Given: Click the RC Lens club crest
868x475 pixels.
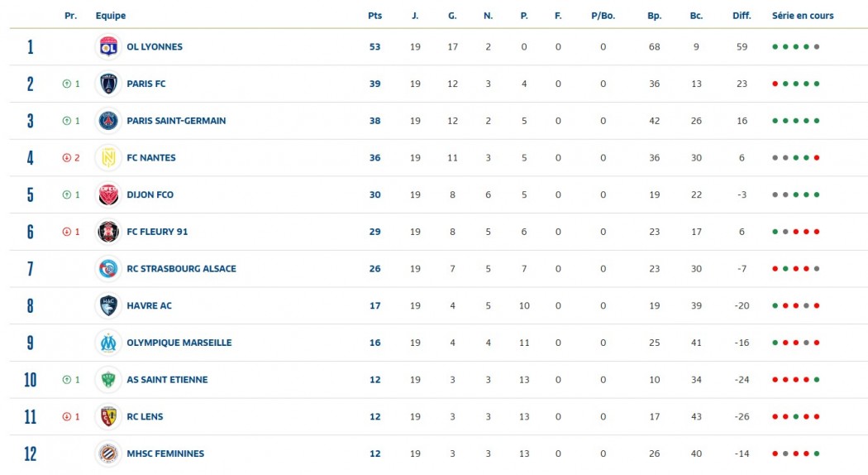Looking at the screenshot, I should 108,416.
